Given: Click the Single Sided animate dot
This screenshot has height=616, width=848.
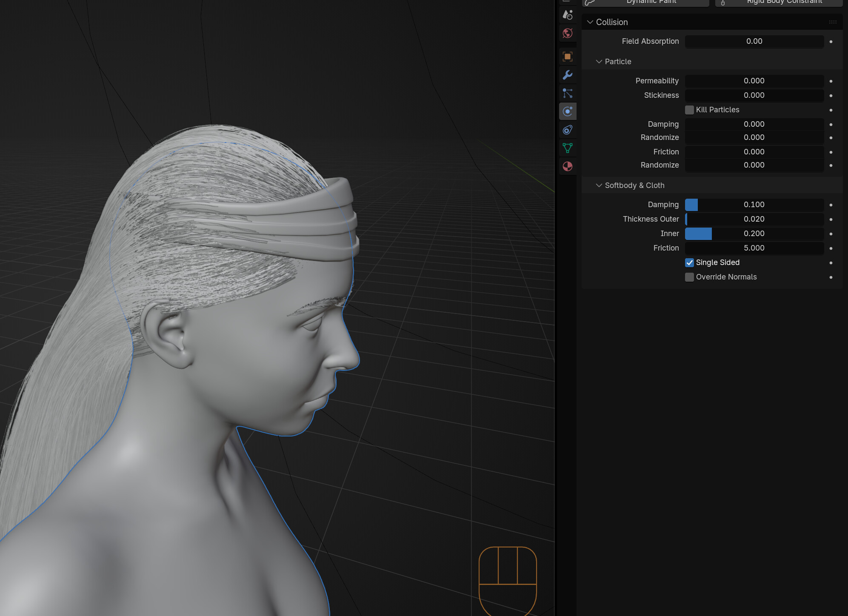Looking at the screenshot, I should coord(831,263).
